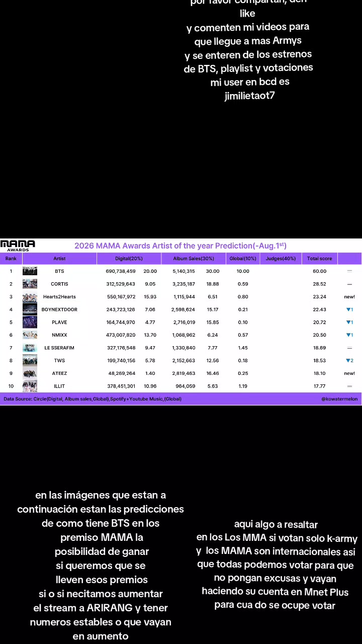Open the BOYNEXTDOOR artist thumbnail
This screenshot has height=644, width=362.
(x=30, y=309)
